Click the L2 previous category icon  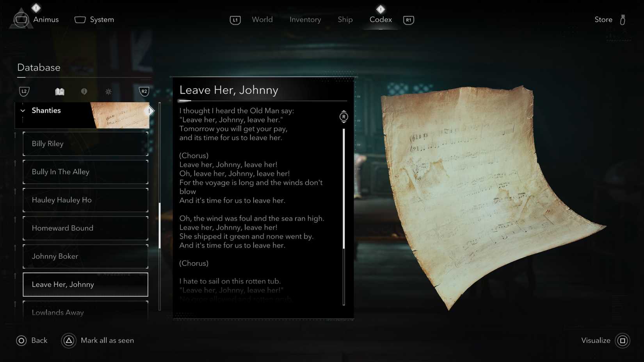pyautogui.click(x=24, y=91)
